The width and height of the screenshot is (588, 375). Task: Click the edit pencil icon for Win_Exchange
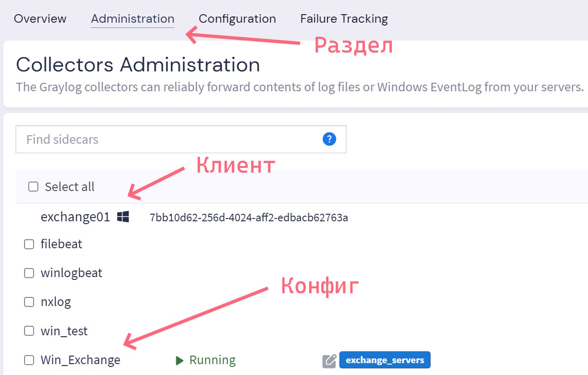[329, 361]
